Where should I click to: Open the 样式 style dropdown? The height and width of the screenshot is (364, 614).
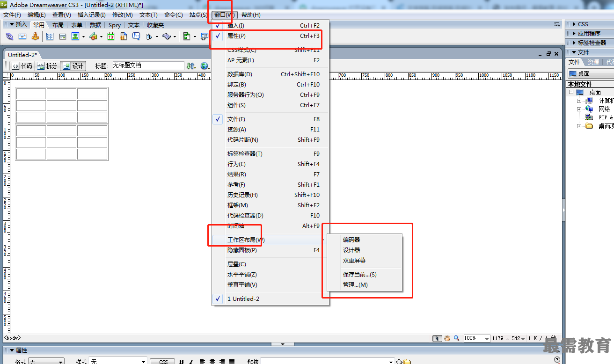tap(118, 362)
